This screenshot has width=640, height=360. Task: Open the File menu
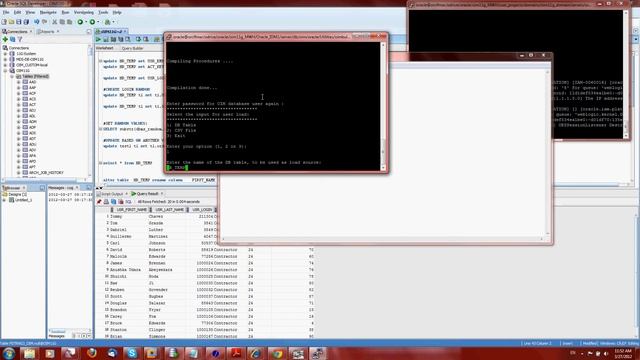pyautogui.click(x=6, y=13)
